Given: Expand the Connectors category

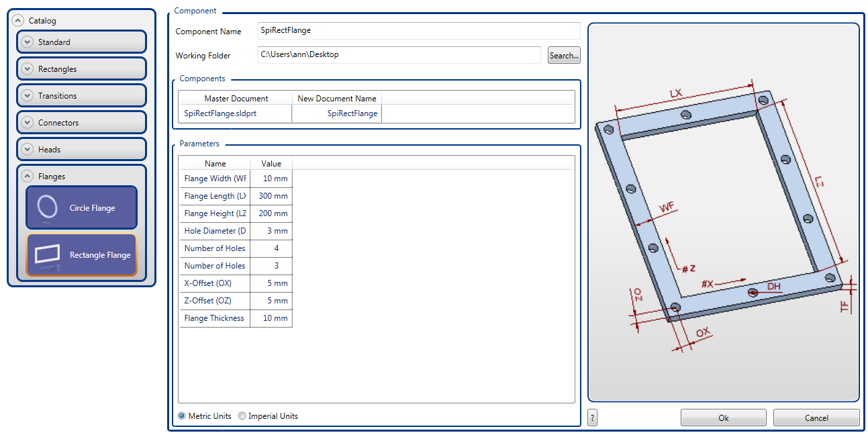Looking at the screenshot, I should click(27, 123).
